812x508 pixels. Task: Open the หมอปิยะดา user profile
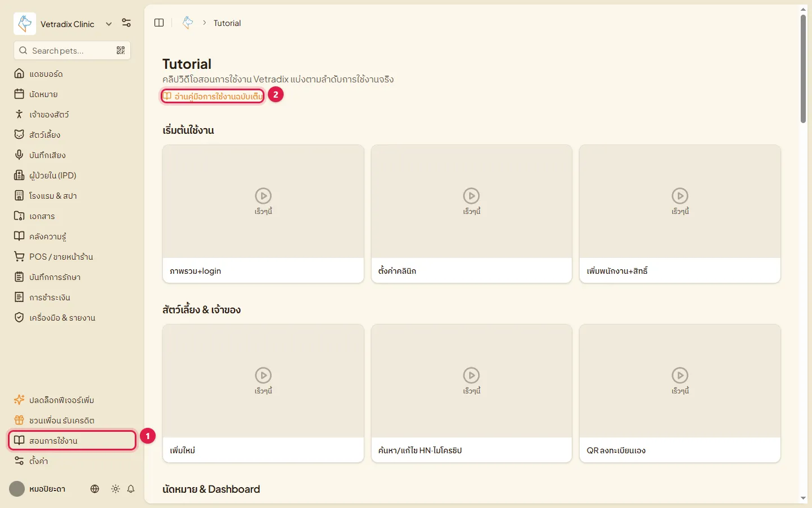coord(38,489)
